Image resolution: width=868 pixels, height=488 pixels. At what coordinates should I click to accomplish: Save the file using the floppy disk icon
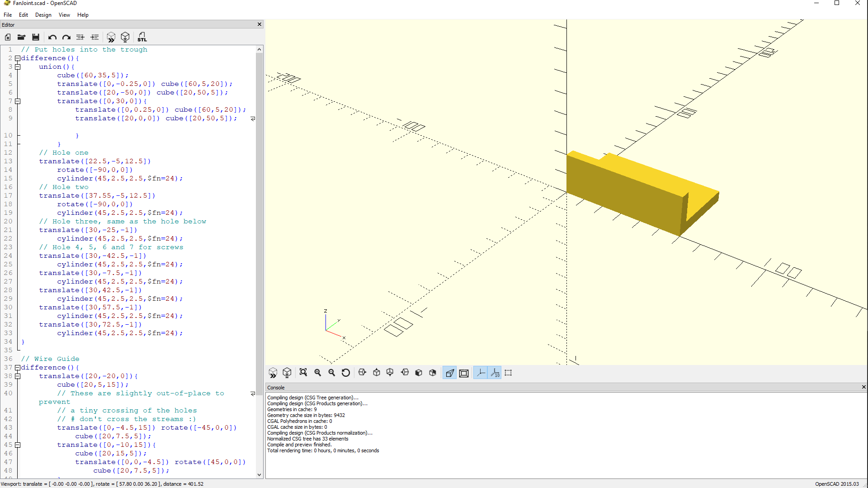(36, 37)
